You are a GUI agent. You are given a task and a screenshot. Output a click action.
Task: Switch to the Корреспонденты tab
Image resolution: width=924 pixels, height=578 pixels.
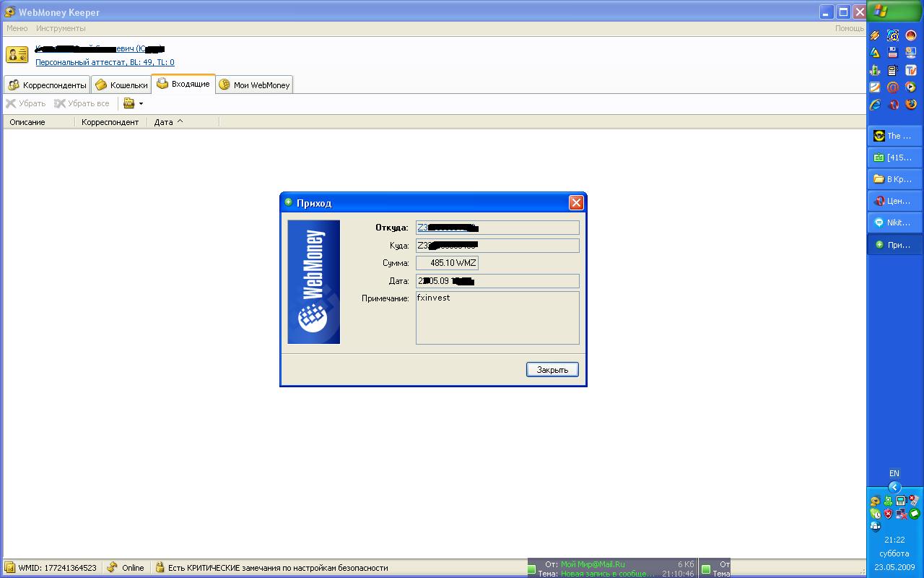coord(47,85)
